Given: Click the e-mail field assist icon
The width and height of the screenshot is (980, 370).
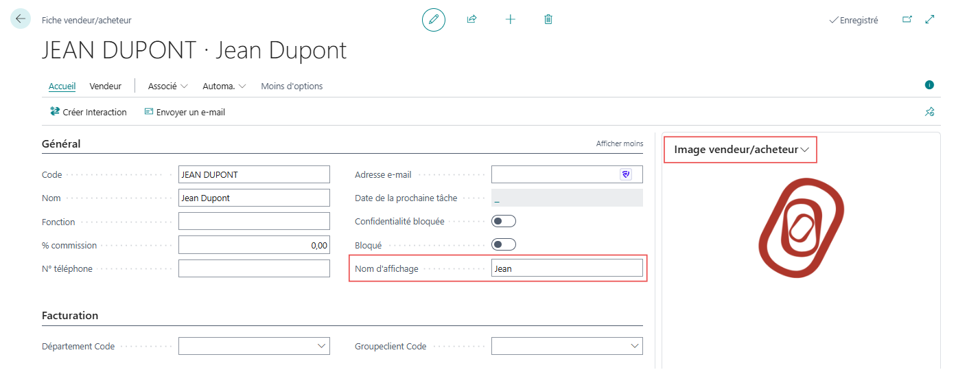Looking at the screenshot, I should pyautogui.click(x=626, y=174).
